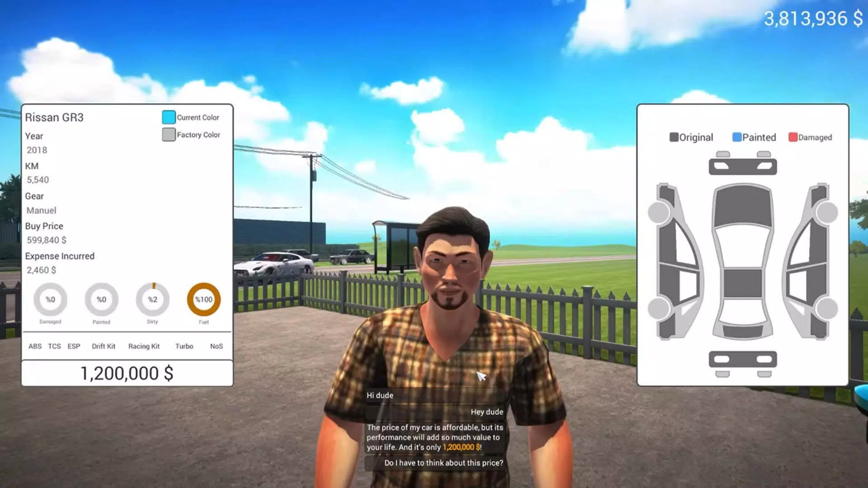
Task: Open the Gear type dropdown Manuel
Action: pos(41,210)
